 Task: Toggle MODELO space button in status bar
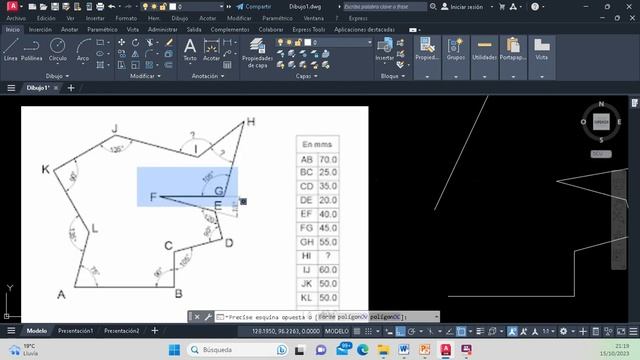coord(336,331)
